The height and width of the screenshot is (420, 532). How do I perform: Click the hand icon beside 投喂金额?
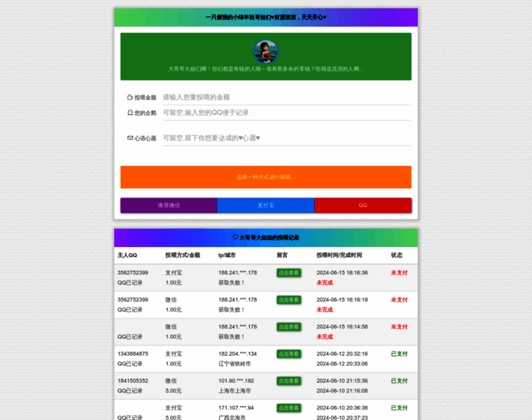point(130,97)
